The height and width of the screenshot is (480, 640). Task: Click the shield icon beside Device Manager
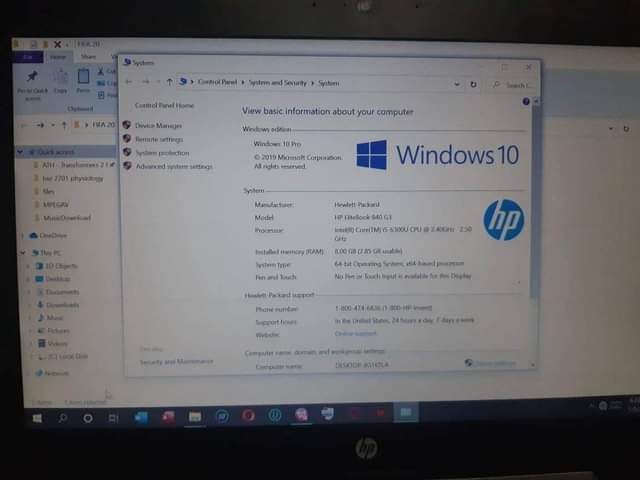127,125
